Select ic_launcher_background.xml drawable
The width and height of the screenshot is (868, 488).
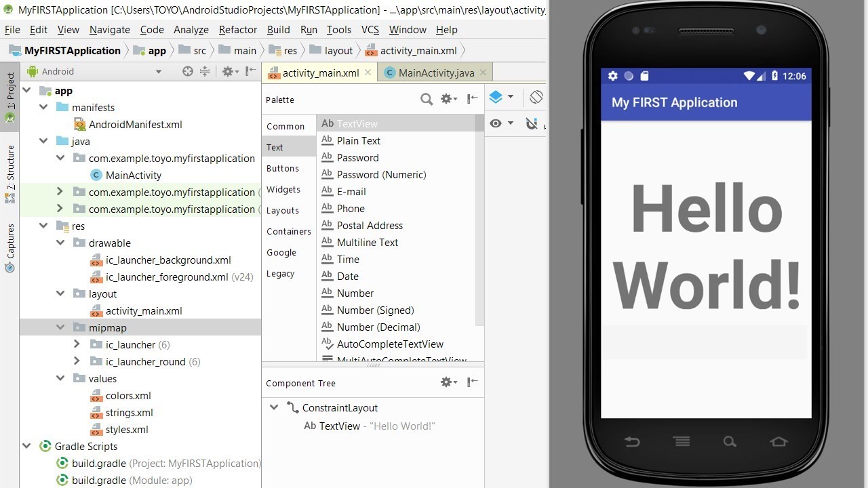[x=168, y=260]
